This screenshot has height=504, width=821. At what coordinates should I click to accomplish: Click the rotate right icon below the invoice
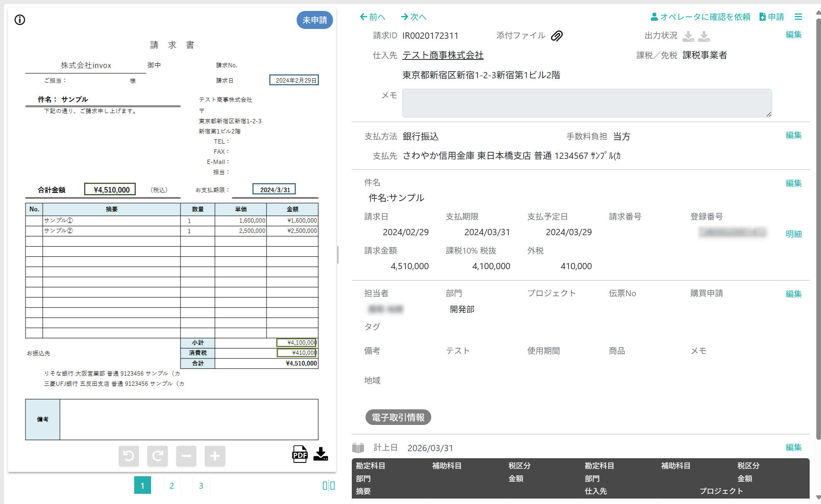coord(157,456)
